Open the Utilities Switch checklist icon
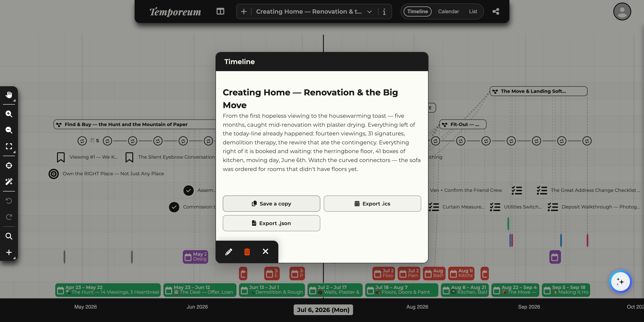644x322 pixels. [495, 207]
